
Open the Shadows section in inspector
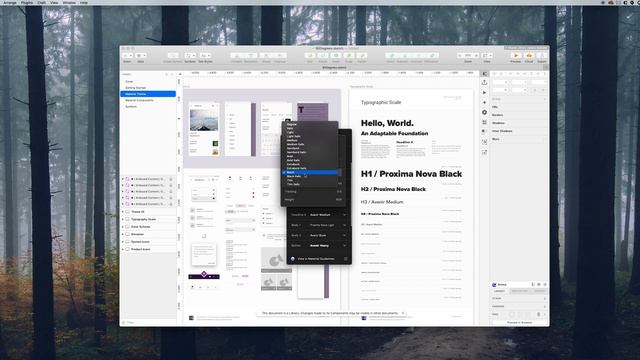[519, 123]
